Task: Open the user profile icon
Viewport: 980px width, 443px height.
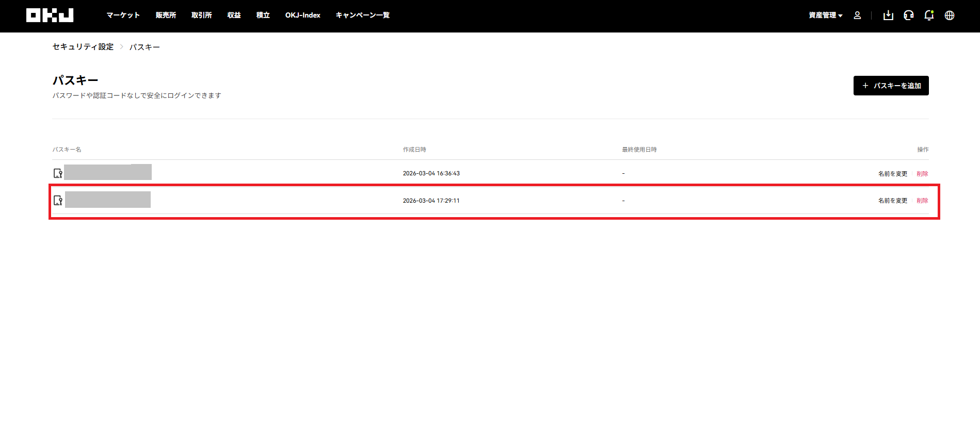Action: [x=857, y=15]
